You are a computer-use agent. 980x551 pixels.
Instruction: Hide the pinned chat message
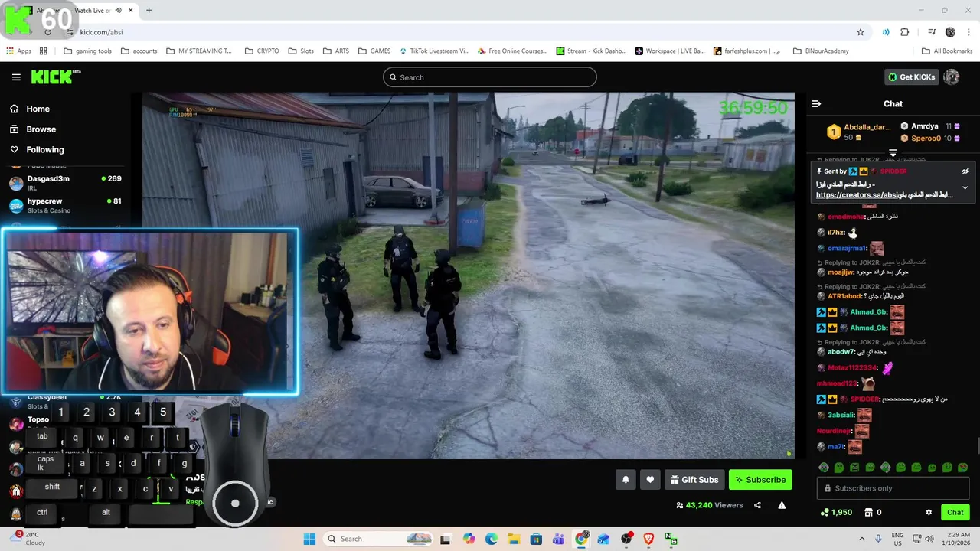pyautogui.click(x=965, y=171)
